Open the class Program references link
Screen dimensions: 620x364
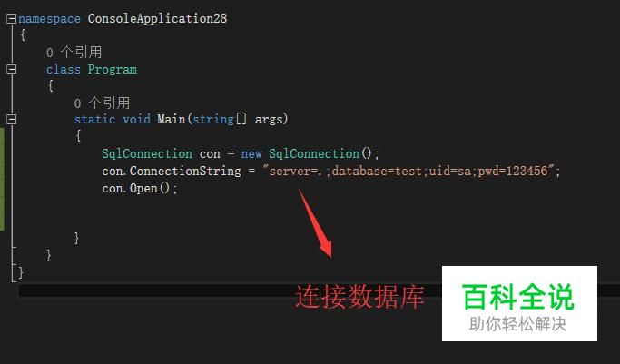pos(74,52)
